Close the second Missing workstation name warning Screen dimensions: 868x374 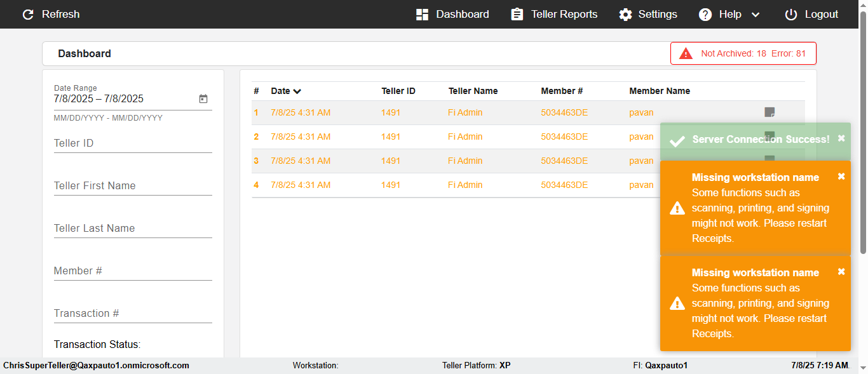pos(841,272)
